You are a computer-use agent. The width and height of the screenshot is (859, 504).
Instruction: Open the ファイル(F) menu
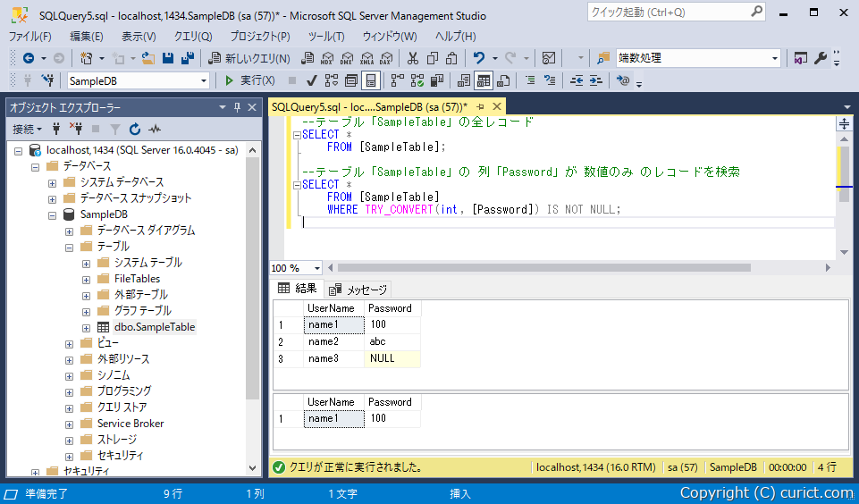[30, 37]
